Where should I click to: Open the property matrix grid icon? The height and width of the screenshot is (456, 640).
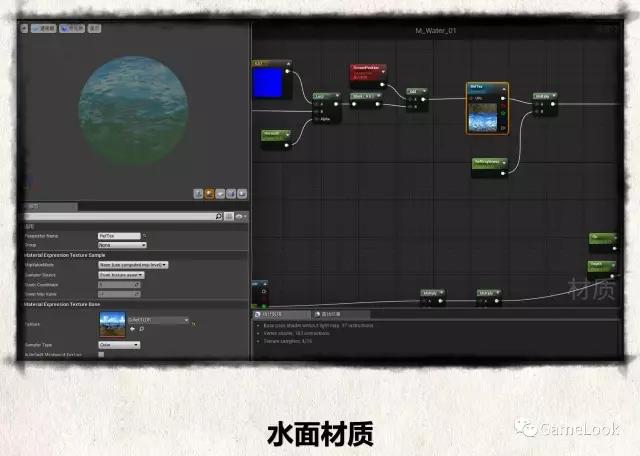(x=229, y=216)
